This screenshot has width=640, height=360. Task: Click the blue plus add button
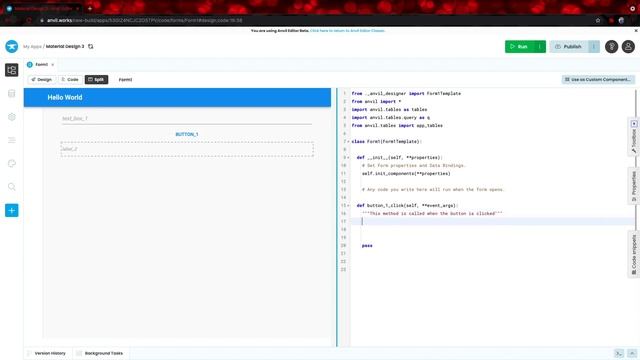[11, 211]
